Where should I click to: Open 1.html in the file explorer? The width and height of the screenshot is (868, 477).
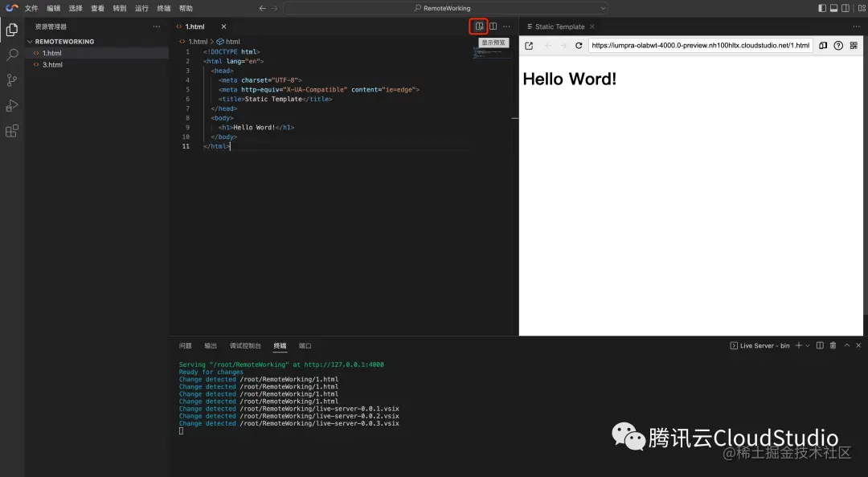pyautogui.click(x=97, y=53)
